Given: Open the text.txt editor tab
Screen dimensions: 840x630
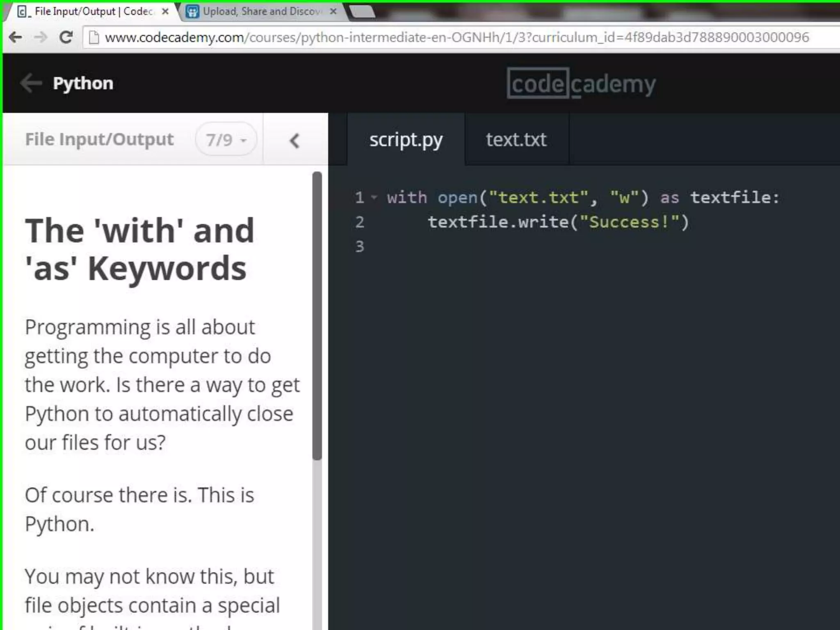Looking at the screenshot, I should click(516, 139).
